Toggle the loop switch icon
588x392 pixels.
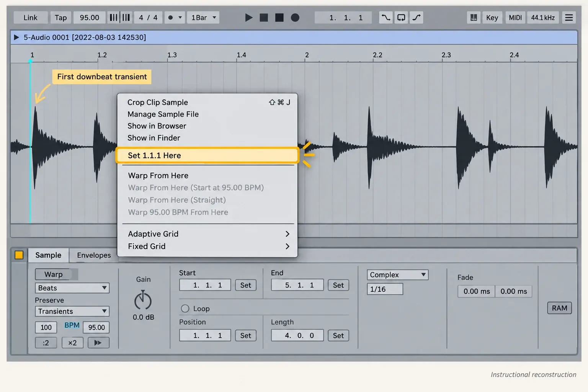pyautogui.click(x=401, y=18)
